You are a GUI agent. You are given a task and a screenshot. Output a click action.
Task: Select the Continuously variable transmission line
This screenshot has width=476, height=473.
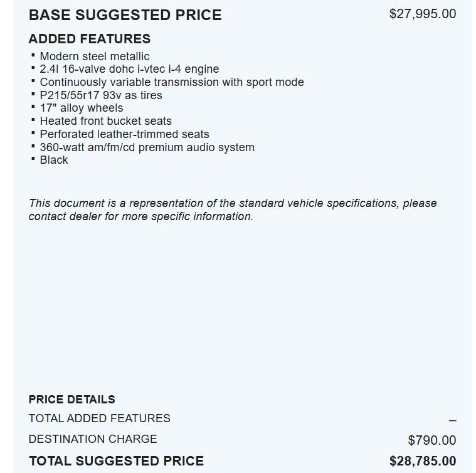[171, 82]
